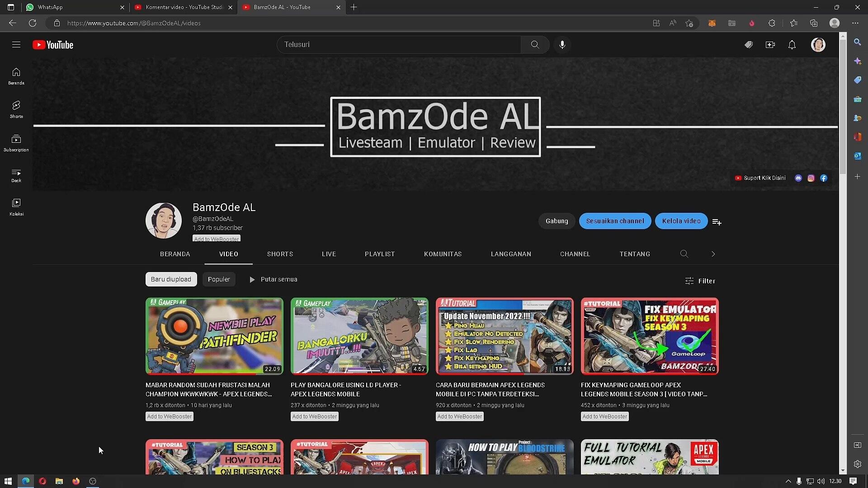Open the Newbie Play Pathfinder video thumbnail
Image resolution: width=868 pixels, height=488 pixels.
click(x=214, y=336)
